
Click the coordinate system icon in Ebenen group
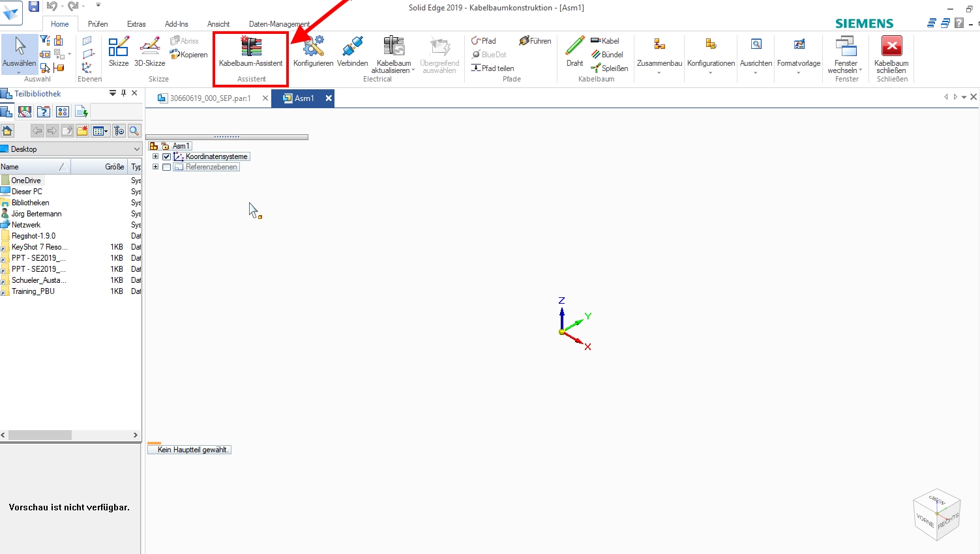[x=87, y=67]
